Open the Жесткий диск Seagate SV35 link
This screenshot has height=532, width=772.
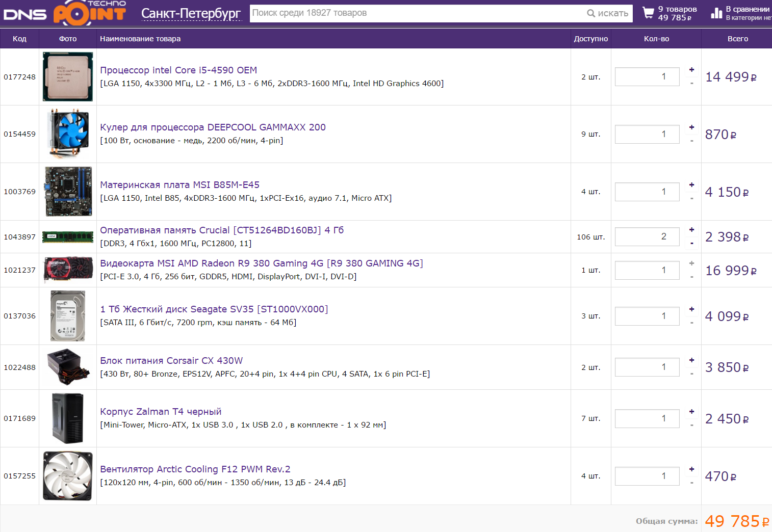(214, 309)
